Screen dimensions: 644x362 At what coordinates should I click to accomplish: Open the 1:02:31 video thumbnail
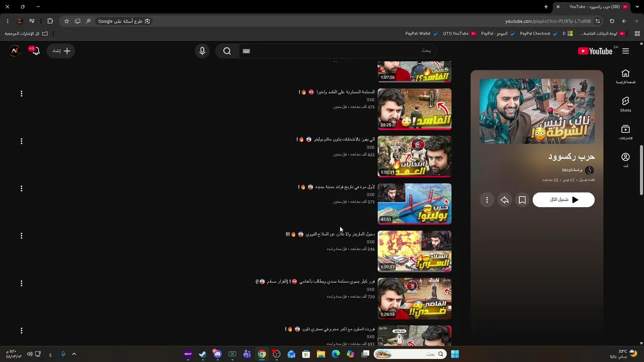[x=415, y=156]
